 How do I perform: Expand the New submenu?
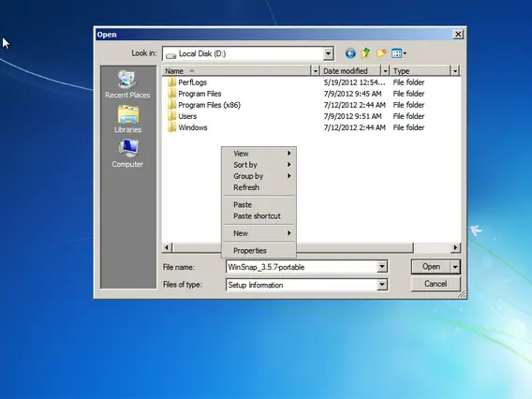259,233
